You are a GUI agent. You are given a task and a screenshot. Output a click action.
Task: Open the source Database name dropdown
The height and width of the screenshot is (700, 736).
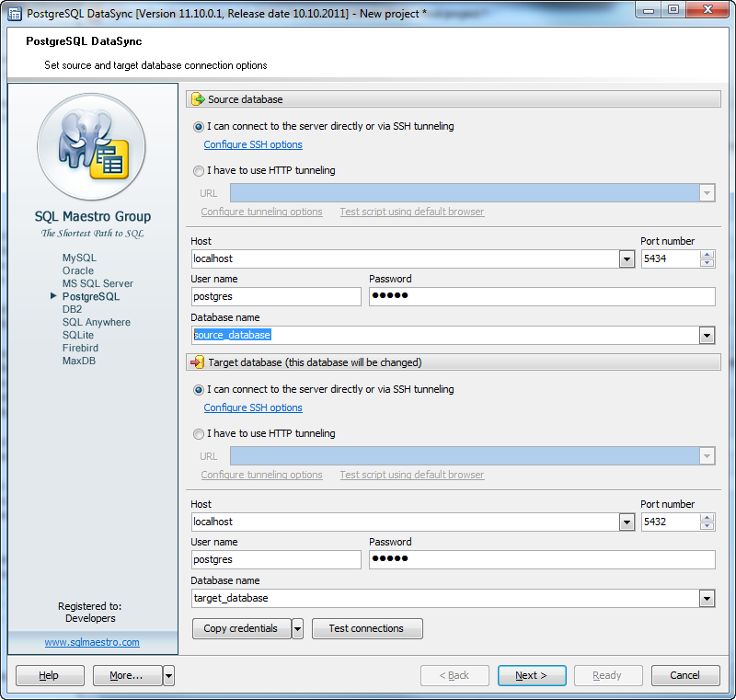tap(707, 336)
